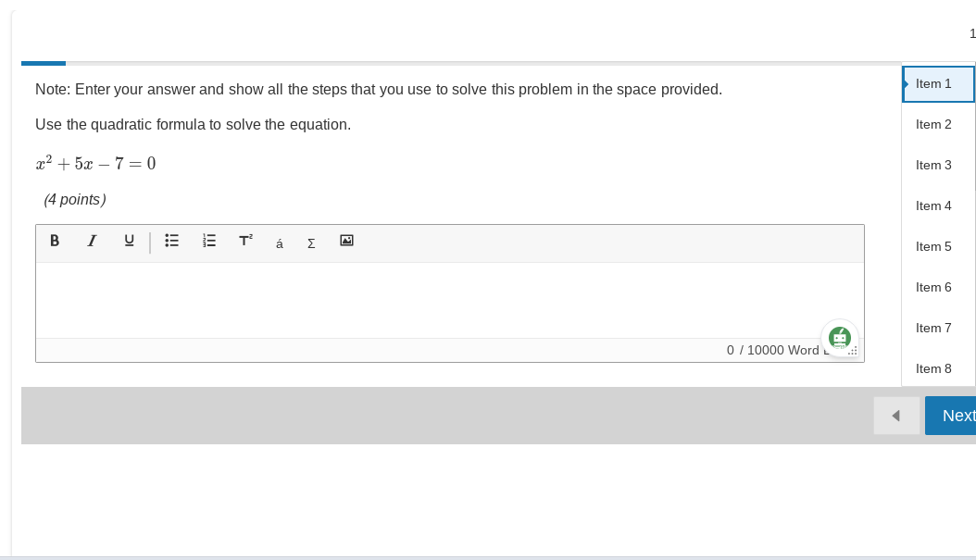Open the special characters tool
This screenshot has height=560, width=976.
coord(279,243)
